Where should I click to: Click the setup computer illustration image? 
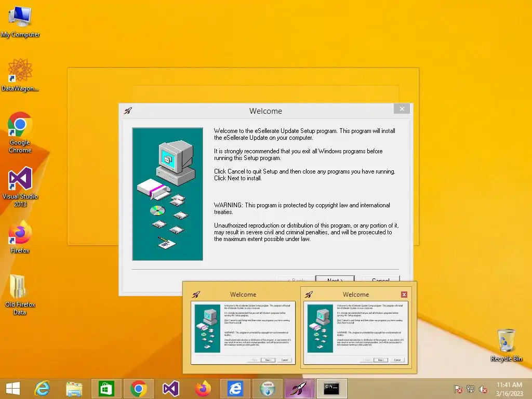coord(168,194)
